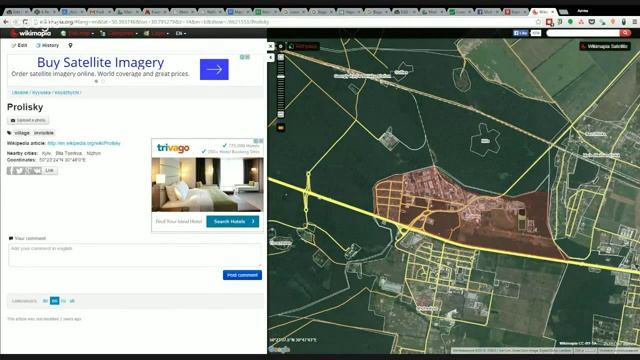Click the map settings gear icon

[281, 47]
